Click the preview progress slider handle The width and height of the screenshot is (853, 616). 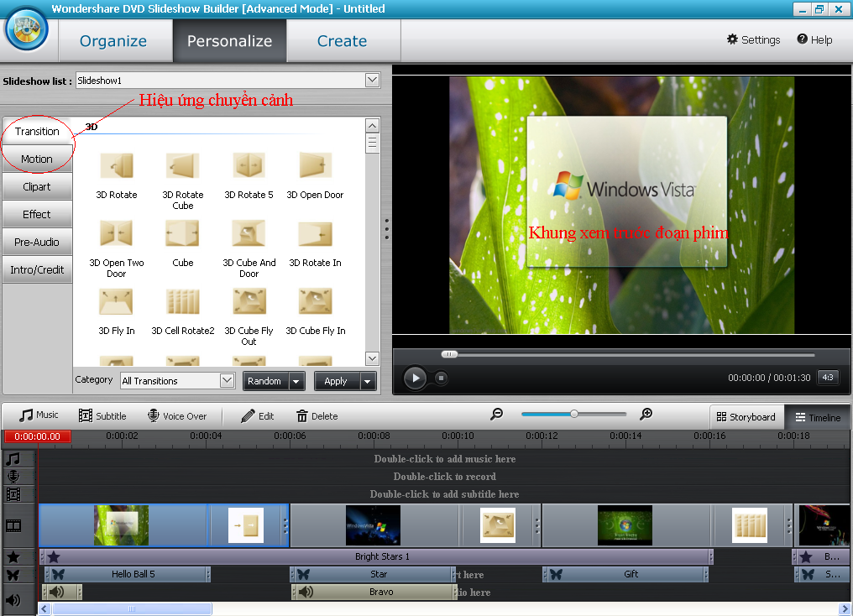[x=449, y=354]
